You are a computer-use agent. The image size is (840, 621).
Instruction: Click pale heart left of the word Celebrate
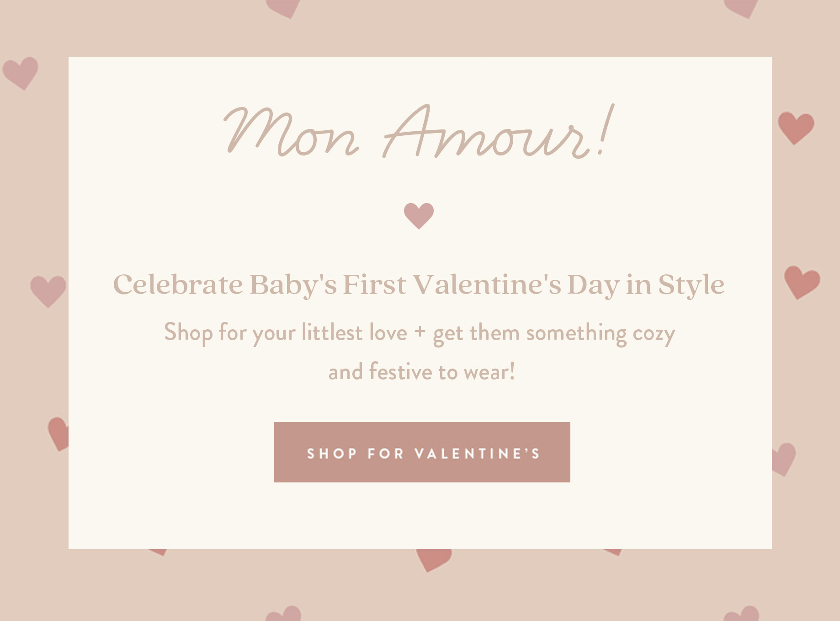pos(48,290)
